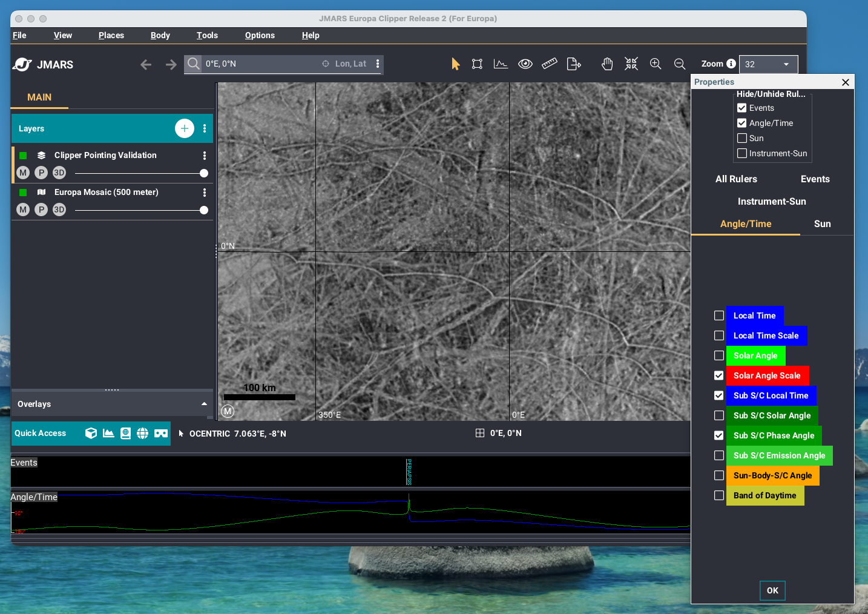The image size is (868, 614).
Task: Open Clipper Pointing Validation layer options menu
Action: click(x=205, y=156)
